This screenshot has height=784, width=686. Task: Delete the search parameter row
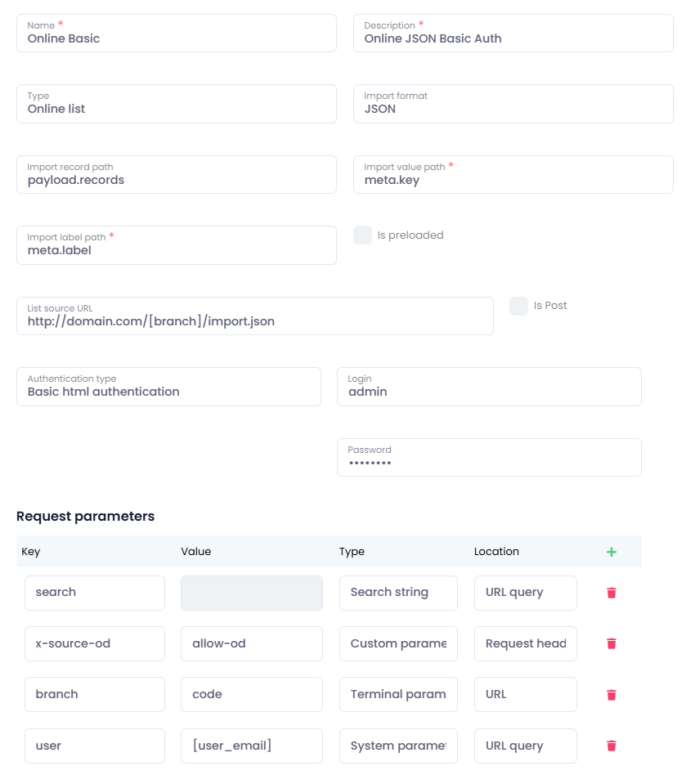612,593
